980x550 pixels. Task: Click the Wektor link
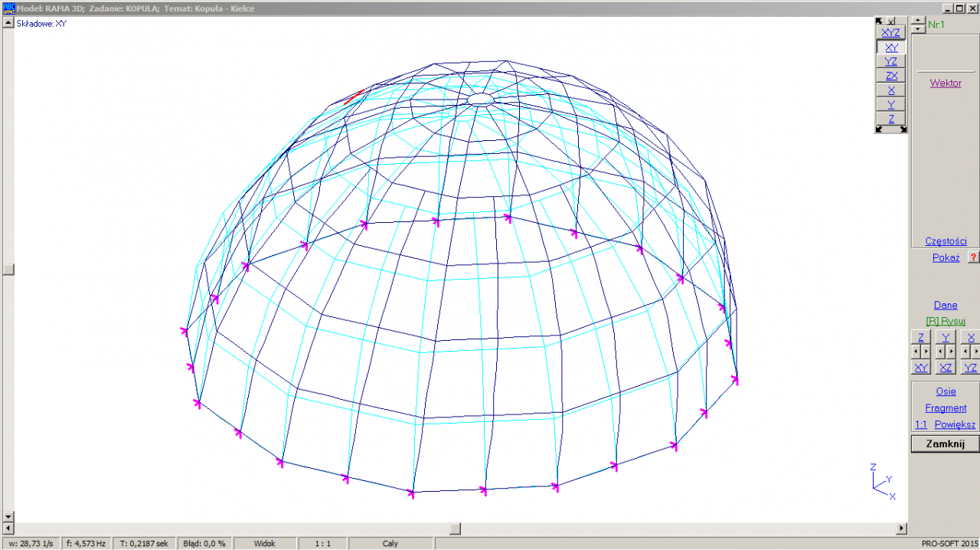(x=946, y=83)
